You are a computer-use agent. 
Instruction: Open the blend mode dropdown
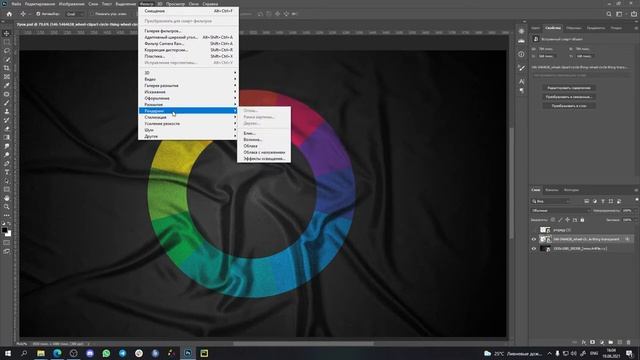click(560, 211)
